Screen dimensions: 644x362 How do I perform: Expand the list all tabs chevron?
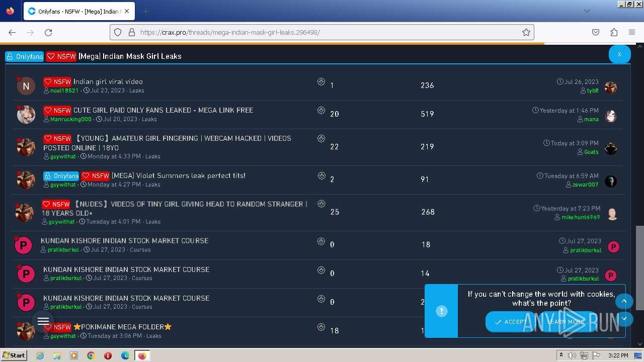pos(587,11)
